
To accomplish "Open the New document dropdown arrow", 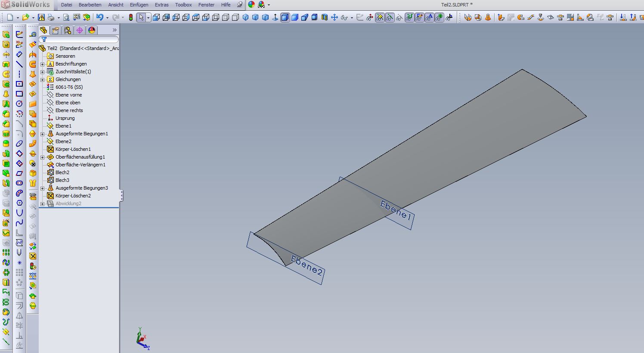I will click(17, 18).
